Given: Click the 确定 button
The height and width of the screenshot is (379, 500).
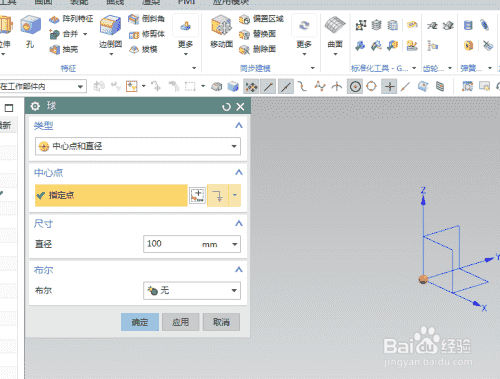Looking at the screenshot, I should (140, 322).
